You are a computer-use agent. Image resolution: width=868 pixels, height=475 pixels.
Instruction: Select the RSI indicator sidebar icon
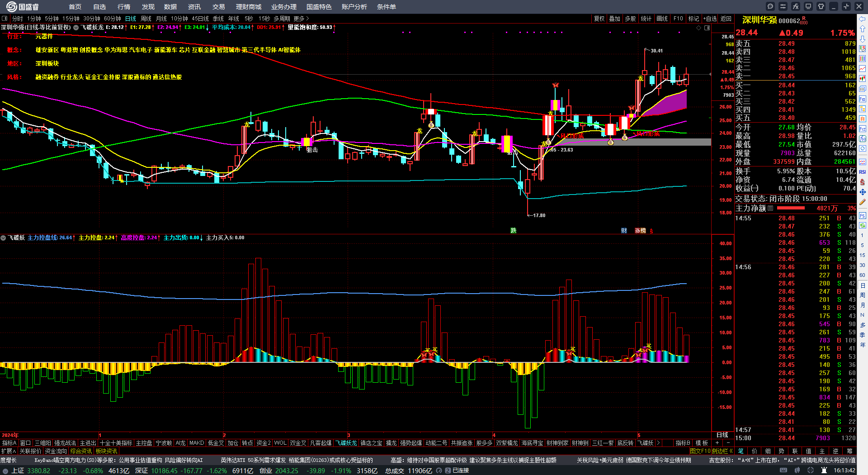tap(863, 172)
